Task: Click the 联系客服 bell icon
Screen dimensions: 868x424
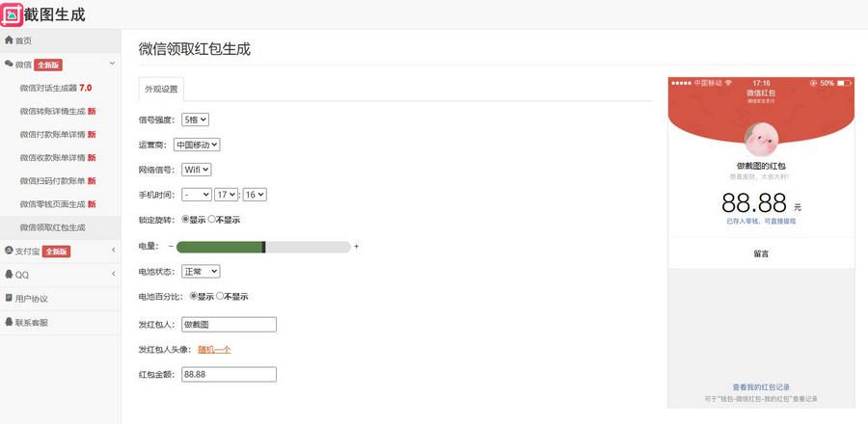Action: pyautogui.click(x=9, y=323)
